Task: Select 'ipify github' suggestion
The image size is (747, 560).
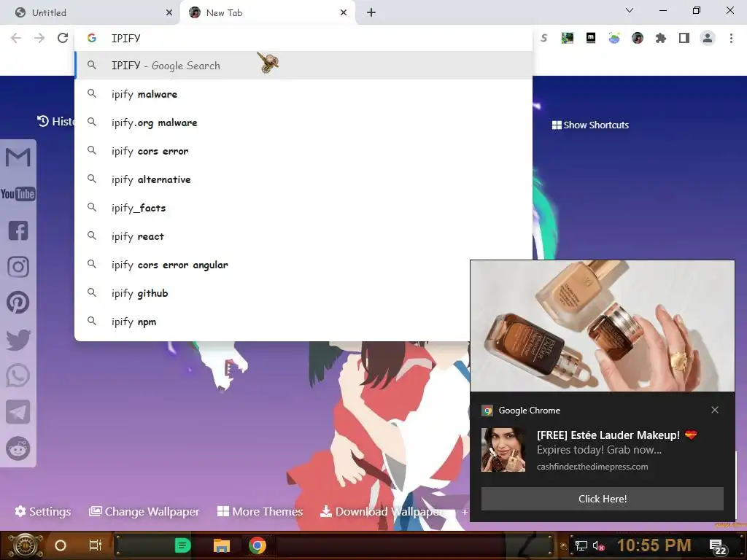Action: click(273, 293)
